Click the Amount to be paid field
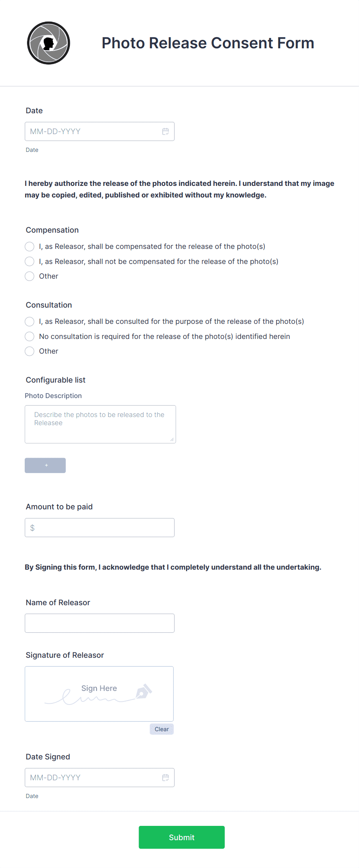This screenshot has height=868, width=359. tap(100, 527)
